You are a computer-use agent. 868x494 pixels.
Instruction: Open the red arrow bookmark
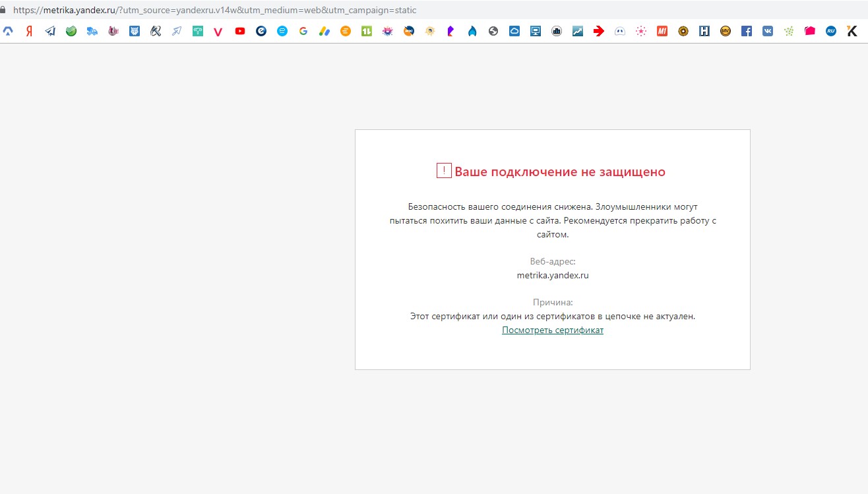[x=599, y=31]
